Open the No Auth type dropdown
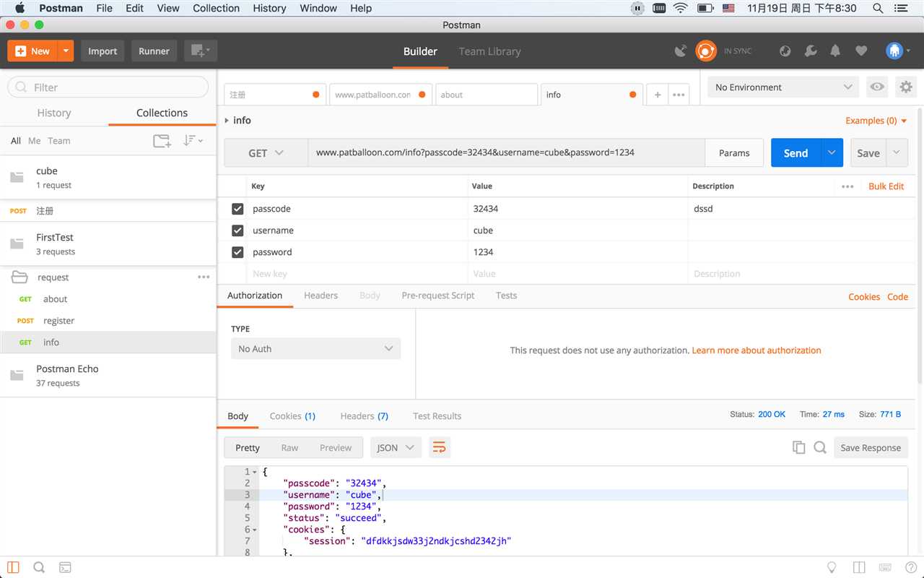 (315, 349)
